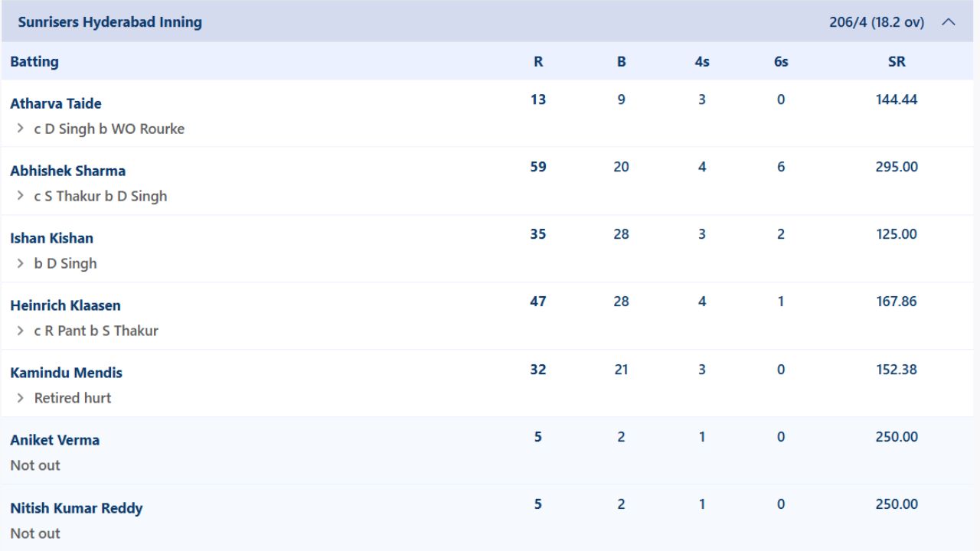Expand Abhishek Sharma dismissal chevron

coord(21,196)
